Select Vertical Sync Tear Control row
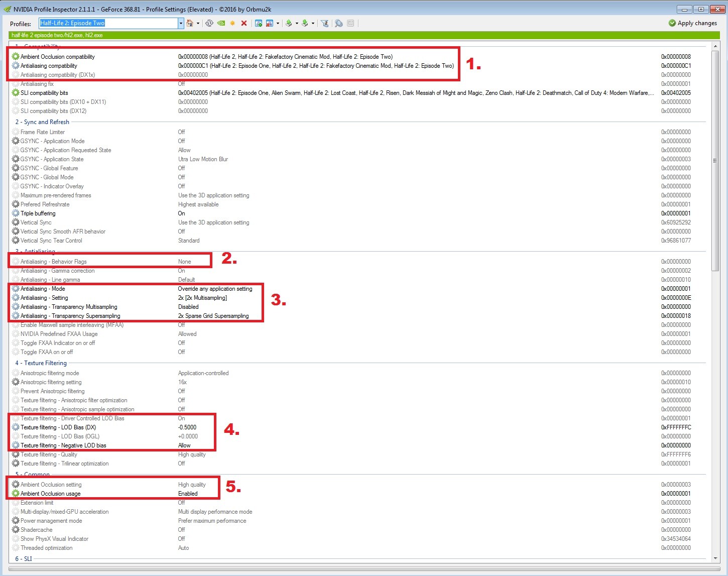The width and height of the screenshot is (728, 576). click(x=357, y=241)
